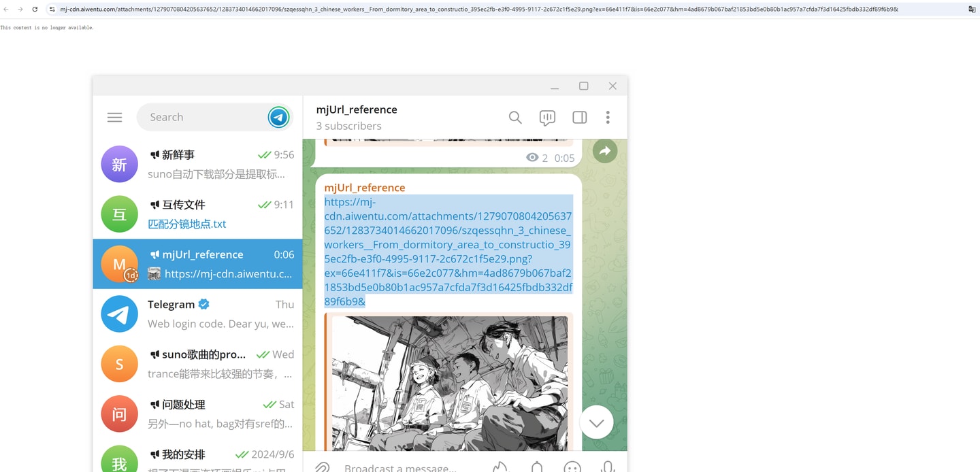The image size is (980, 472).
Task: Click the 匹配分镜地点.txt file preview text
Action: tap(187, 224)
